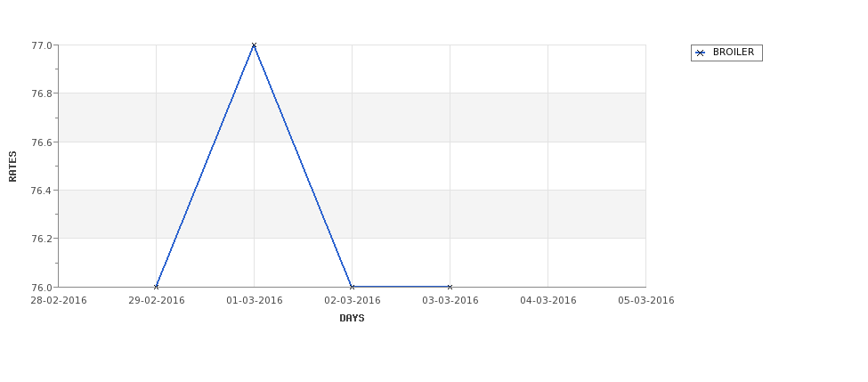868x382 pixels.
Task: Click the 76.6 y-axis label
Action: point(42,142)
